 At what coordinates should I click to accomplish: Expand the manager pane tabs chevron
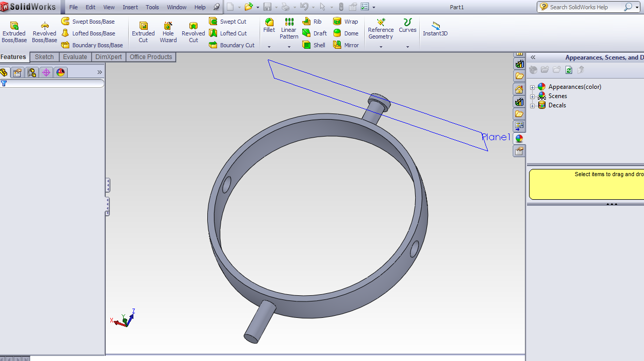[x=100, y=72]
